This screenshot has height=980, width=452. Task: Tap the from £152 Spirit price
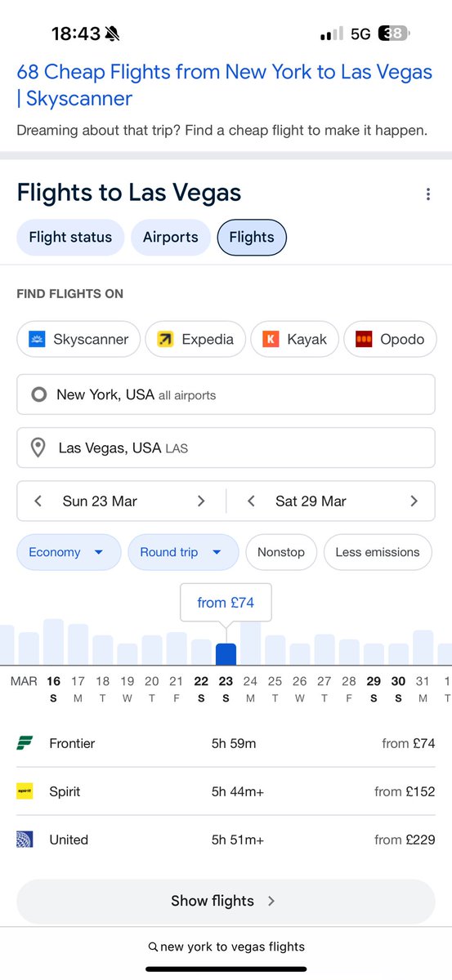click(x=405, y=791)
